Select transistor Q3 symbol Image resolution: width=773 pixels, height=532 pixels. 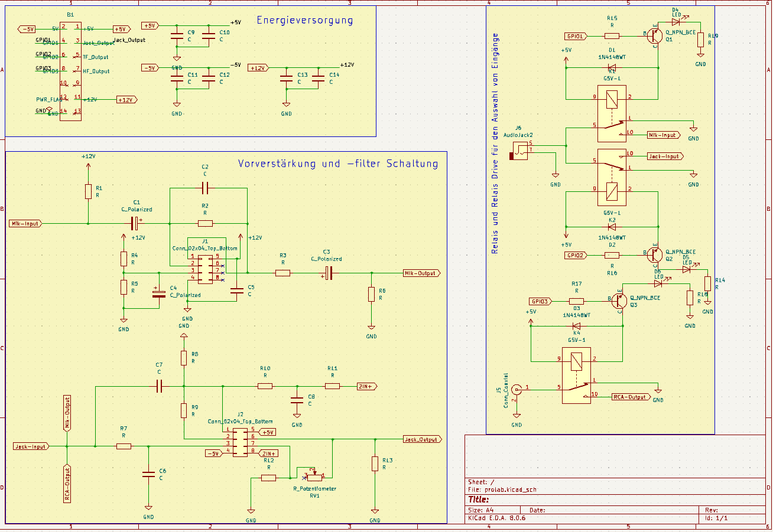click(619, 301)
